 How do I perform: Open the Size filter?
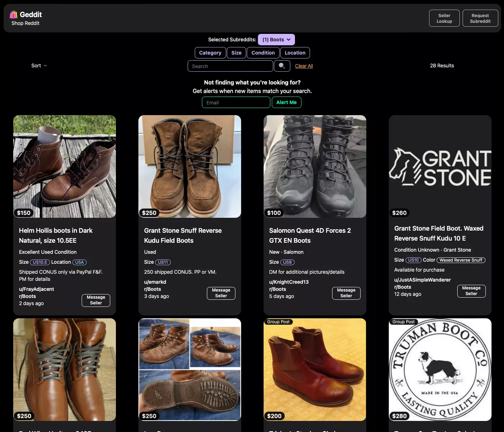(x=236, y=52)
